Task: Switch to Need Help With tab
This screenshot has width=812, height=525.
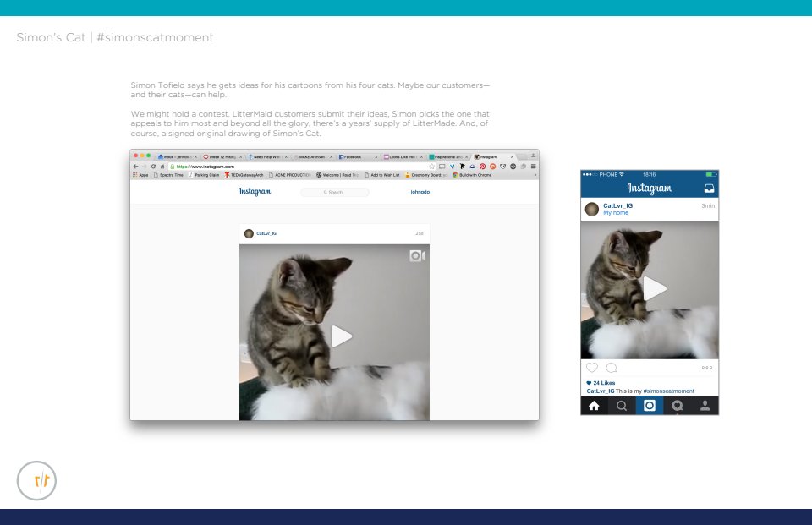Action: [x=268, y=156]
